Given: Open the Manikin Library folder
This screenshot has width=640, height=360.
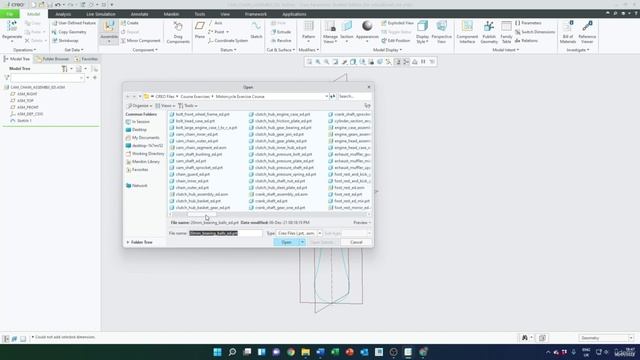Looking at the screenshot, I should pyautogui.click(x=143, y=162).
